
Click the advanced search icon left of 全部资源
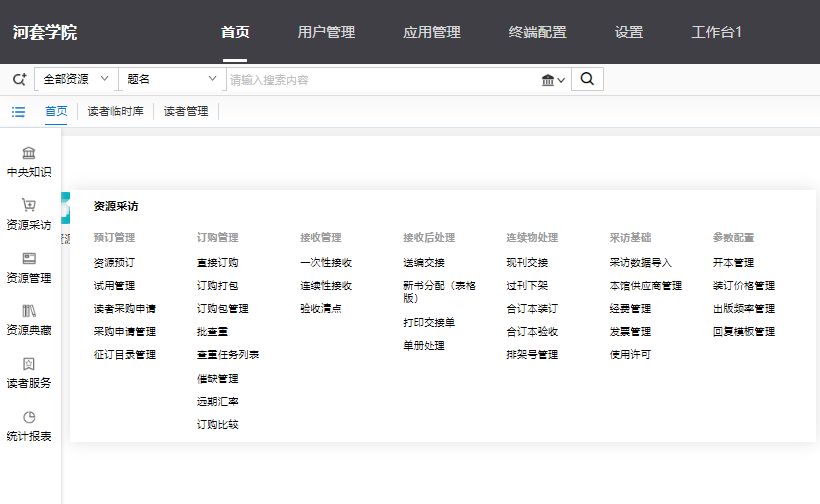point(18,79)
